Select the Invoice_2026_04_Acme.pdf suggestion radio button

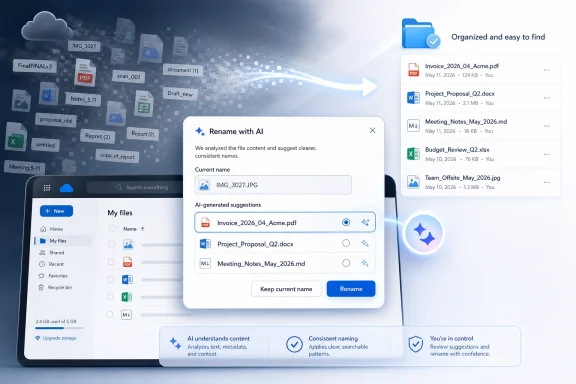346,222
